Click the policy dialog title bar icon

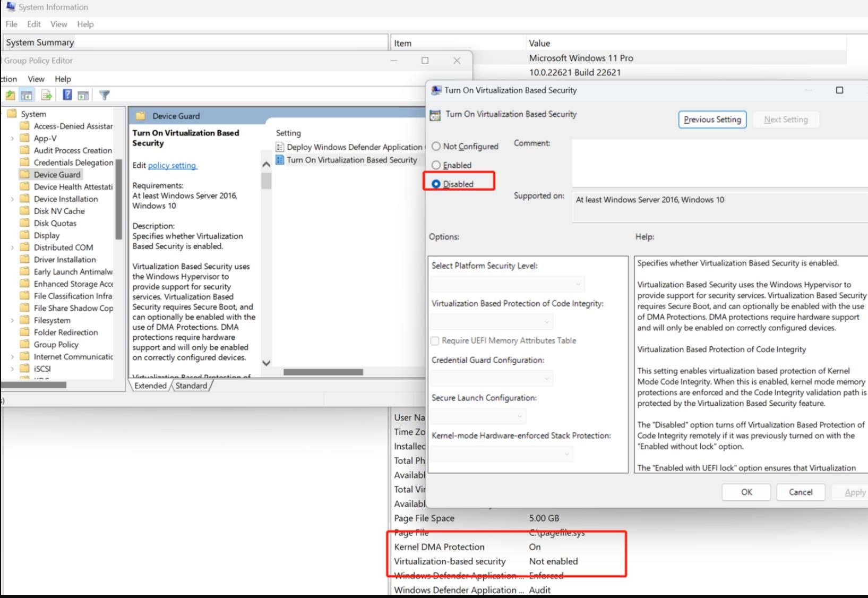click(436, 90)
